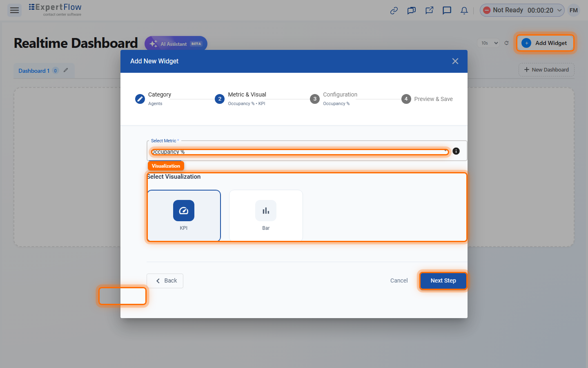Open the Select Metric dropdown

tap(300, 152)
